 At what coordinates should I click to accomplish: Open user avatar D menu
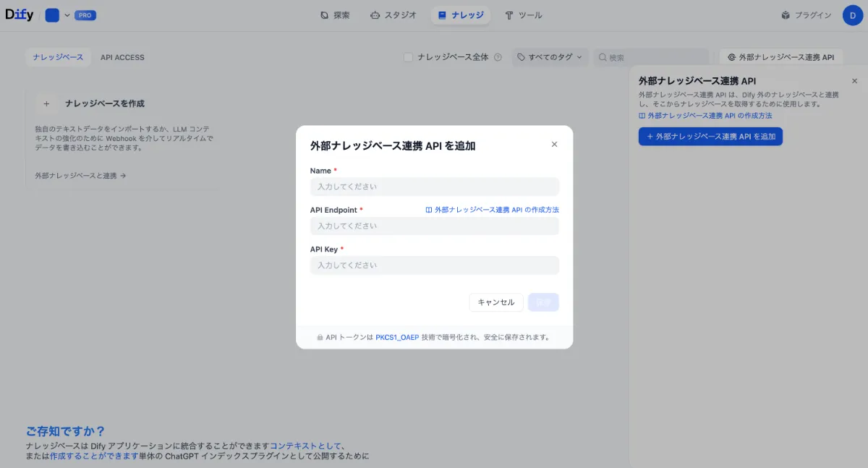tap(853, 15)
